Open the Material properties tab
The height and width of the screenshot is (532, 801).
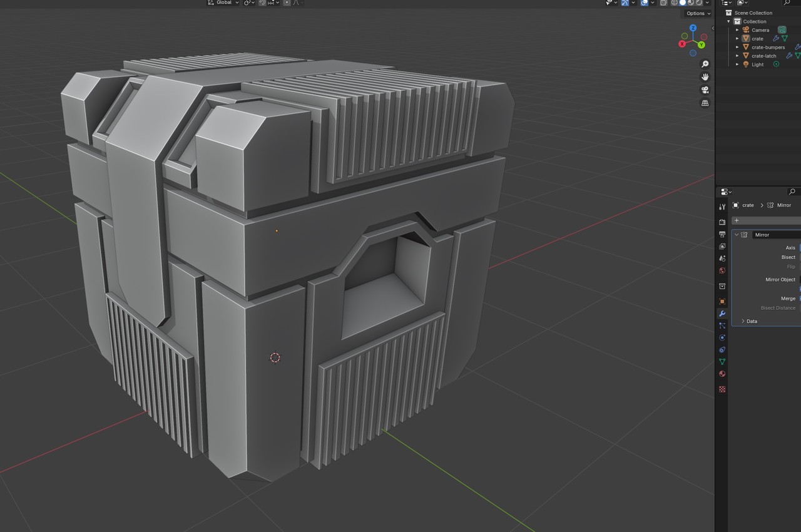(722, 374)
